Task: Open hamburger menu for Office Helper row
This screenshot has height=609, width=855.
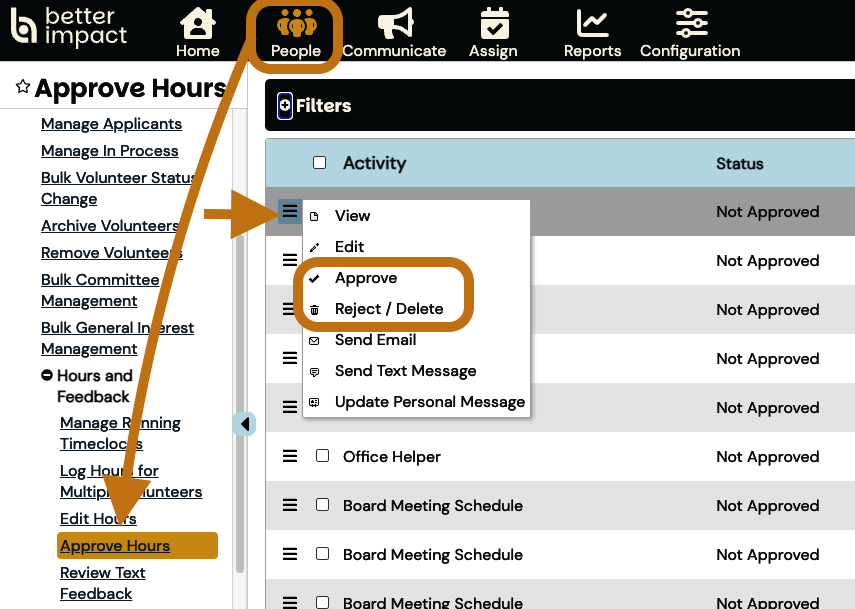Action: pyautogui.click(x=290, y=456)
